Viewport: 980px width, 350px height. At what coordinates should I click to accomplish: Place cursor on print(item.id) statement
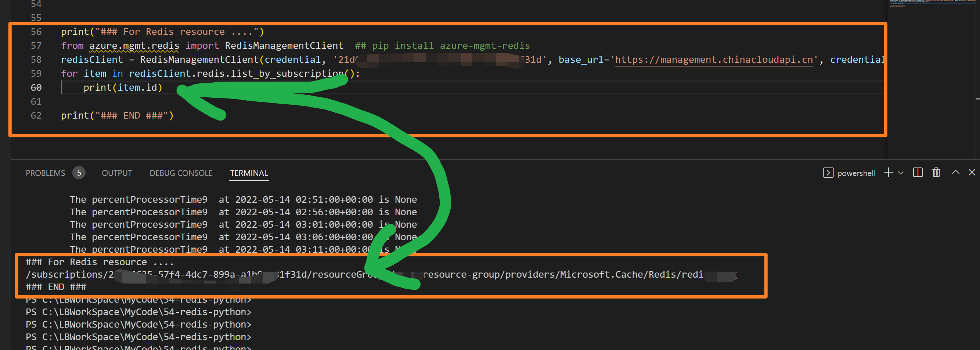(123, 87)
